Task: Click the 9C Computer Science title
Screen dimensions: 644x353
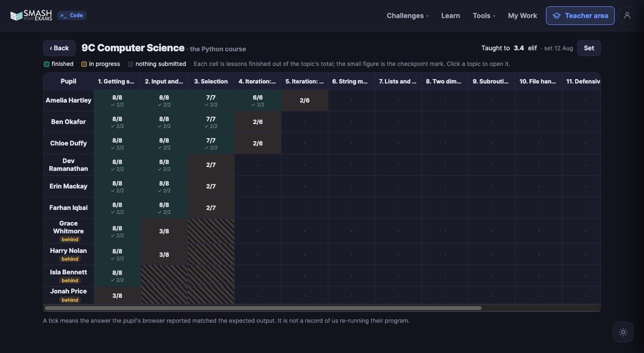Action: [133, 48]
